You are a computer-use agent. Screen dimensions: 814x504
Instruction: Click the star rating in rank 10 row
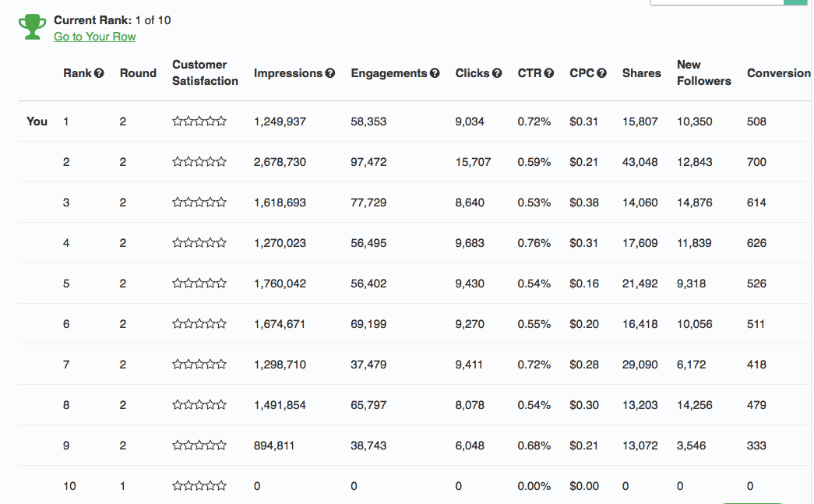[x=199, y=486]
